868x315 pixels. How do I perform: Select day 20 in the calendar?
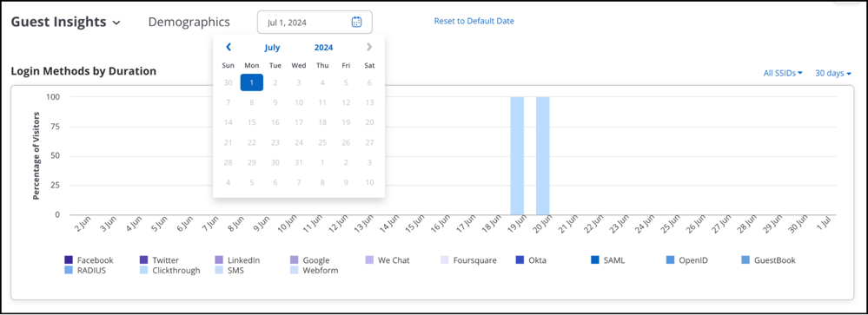coord(370,122)
